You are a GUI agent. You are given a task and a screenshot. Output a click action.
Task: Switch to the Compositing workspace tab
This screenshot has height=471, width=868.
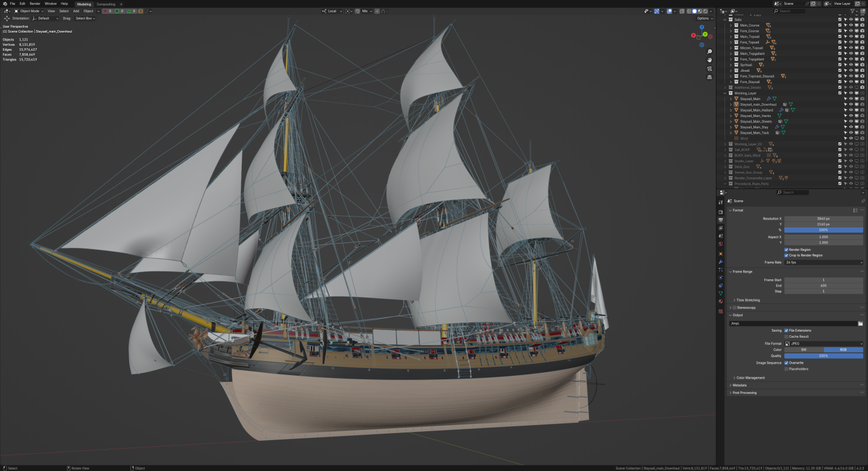coord(106,4)
